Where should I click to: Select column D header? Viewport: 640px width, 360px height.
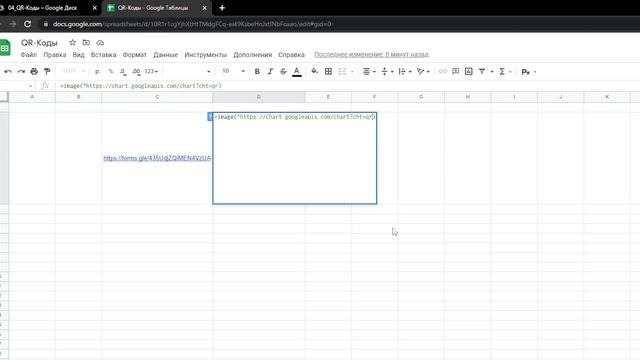click(x=259, y=97)
